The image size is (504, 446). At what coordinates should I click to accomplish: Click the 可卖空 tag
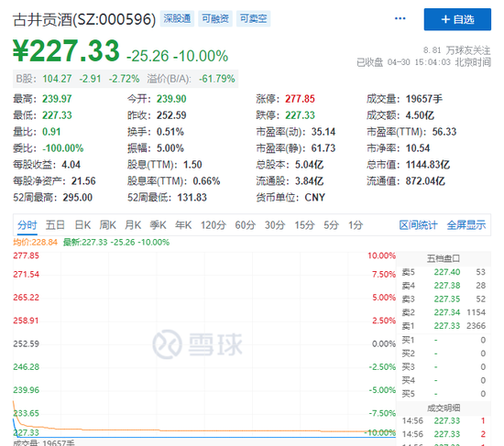253,18
